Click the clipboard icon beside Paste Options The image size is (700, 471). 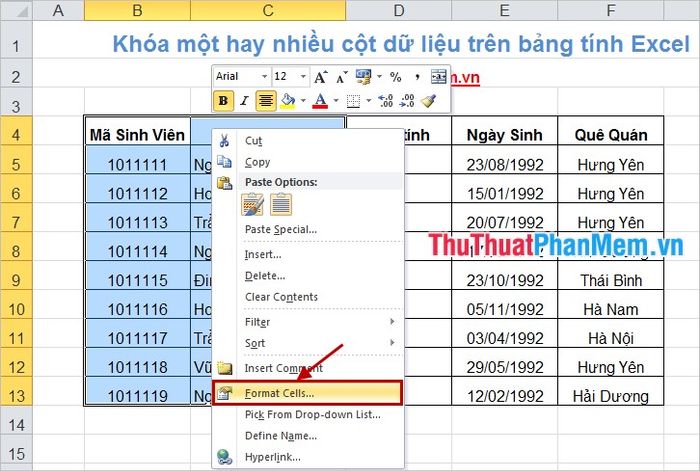tap(224, 183)
